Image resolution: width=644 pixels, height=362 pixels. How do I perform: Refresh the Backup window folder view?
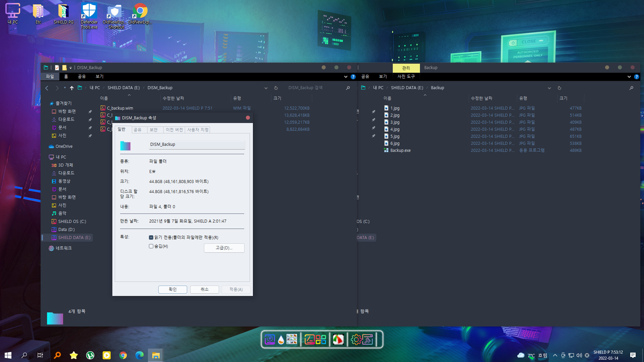pos(559,88)
